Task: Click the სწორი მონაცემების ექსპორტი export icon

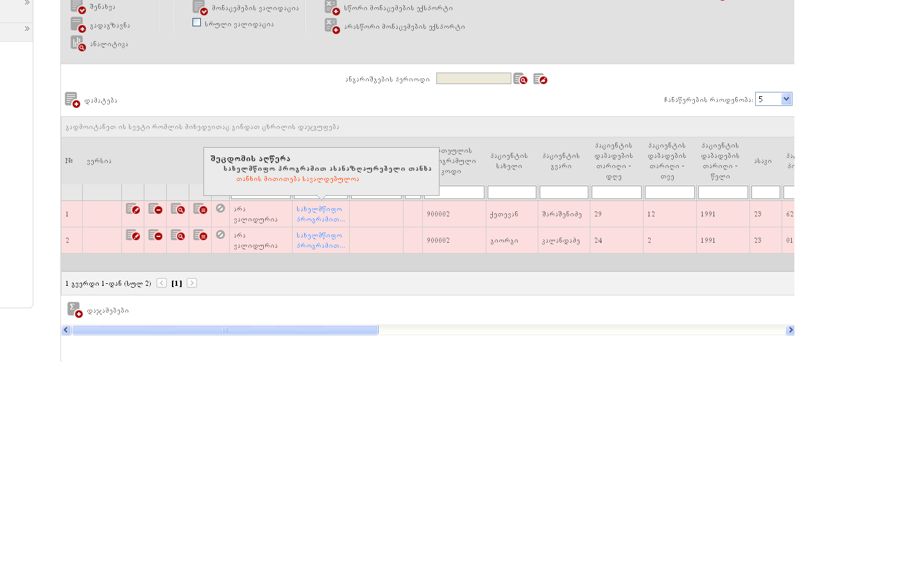Action: pyautogui.click(x=332, y=8)
